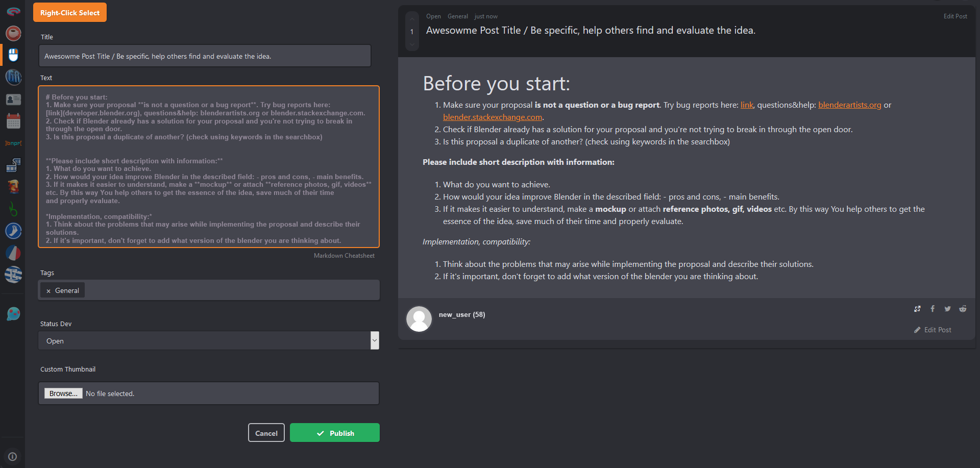Image resolution: width=980 pixels, height=468 pixels.
Task: Open the blender.stackexchange.com link in preview
Action: (493, 117)
